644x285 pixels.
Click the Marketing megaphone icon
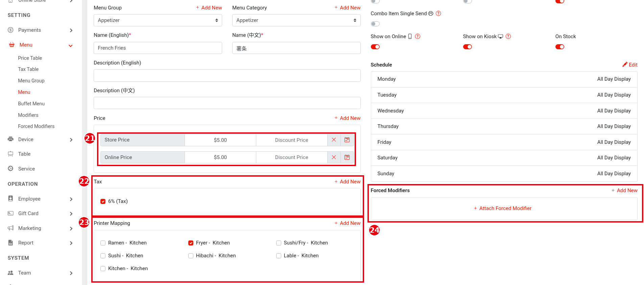point(11,228)
